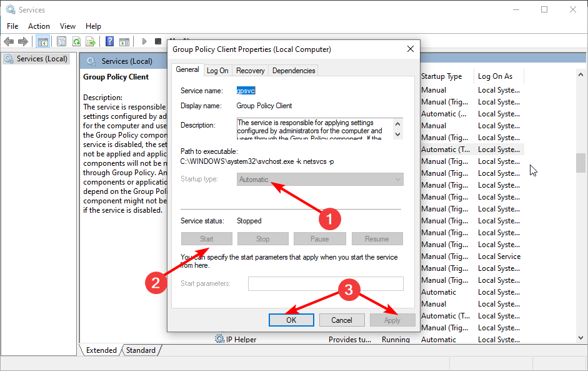
Task: Confirm the dialog with OK
Action: (291, 320)
